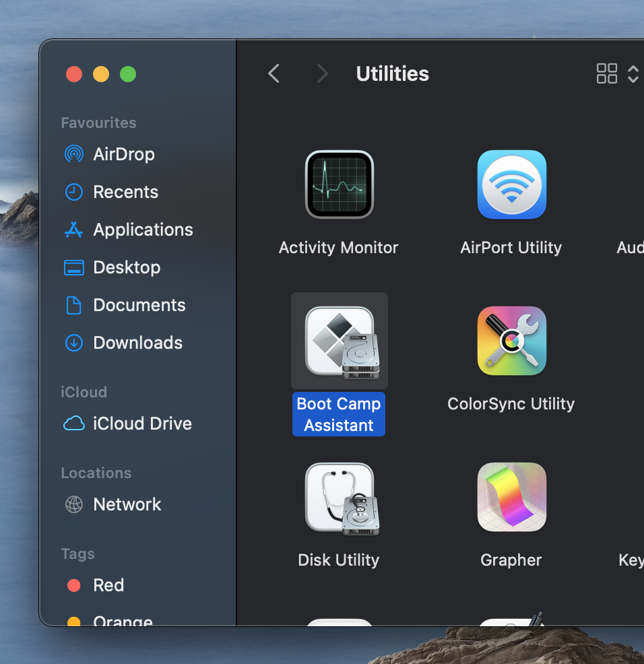Switch view using the icon grid button
The width and height of the screenshot is (644, 664).
[x=607, y=73]
